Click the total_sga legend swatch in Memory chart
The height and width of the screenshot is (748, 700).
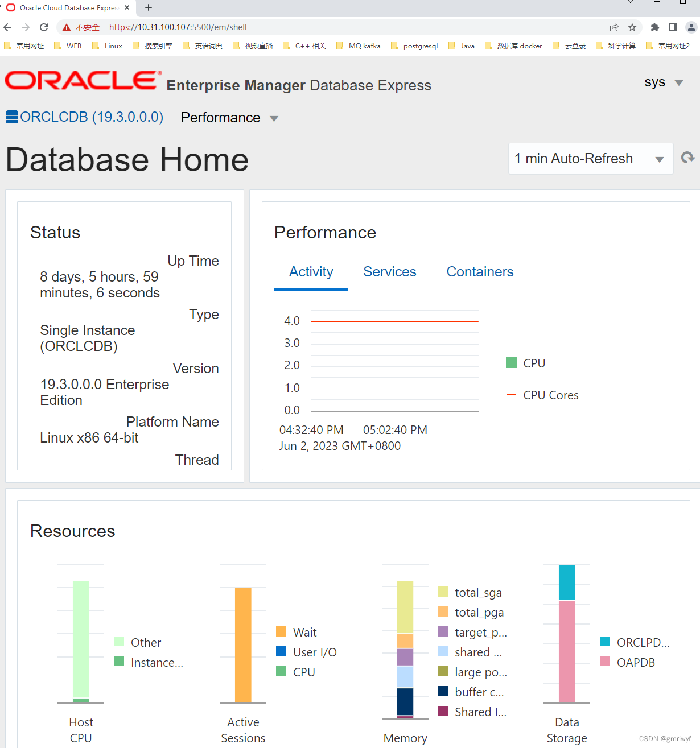[443, 592]
